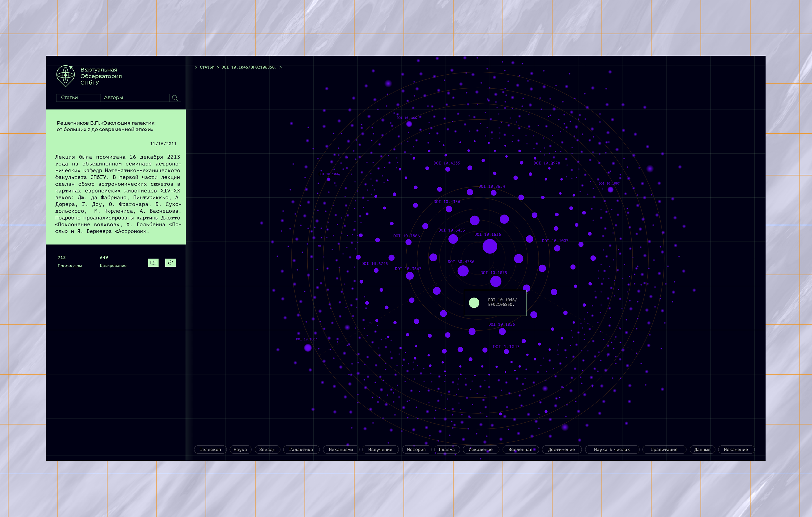
Task: Click the citation path icon button
Action: tap(170, 262)
